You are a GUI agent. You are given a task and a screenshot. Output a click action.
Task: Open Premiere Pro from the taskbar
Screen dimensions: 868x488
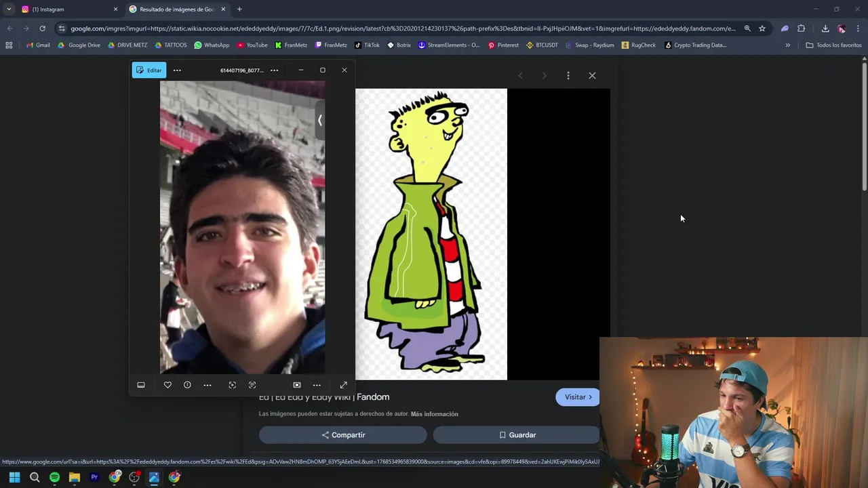94,477
